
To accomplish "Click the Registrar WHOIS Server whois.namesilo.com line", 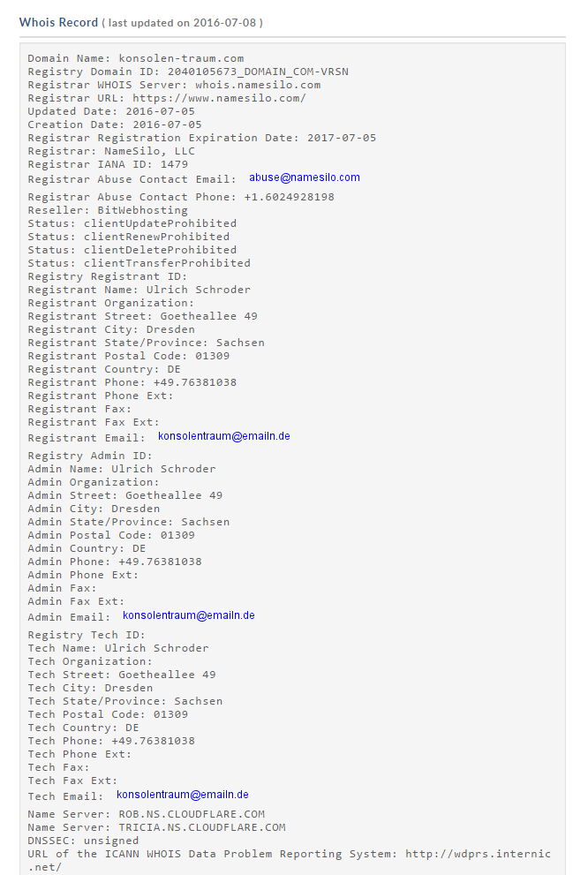I will (174, 85).
